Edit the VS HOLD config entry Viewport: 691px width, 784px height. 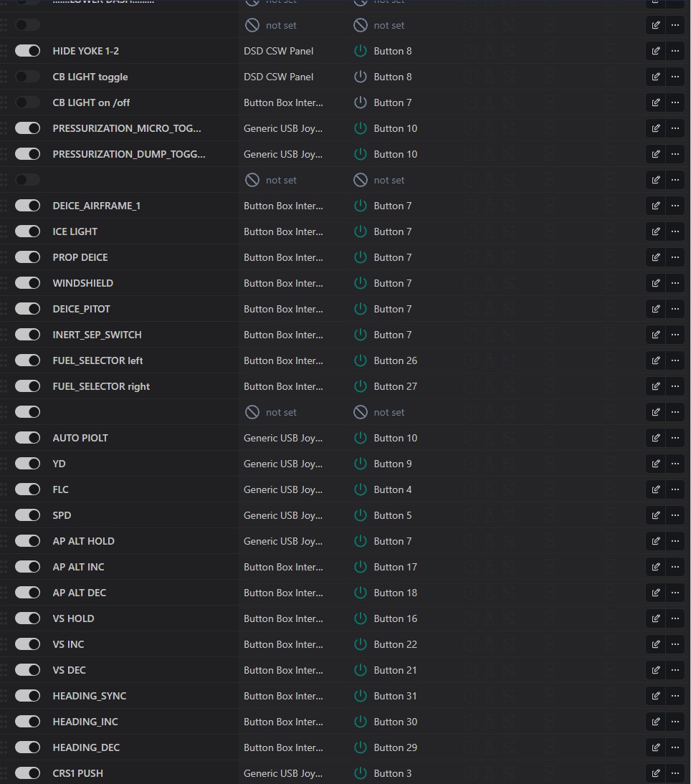[655, 618]
